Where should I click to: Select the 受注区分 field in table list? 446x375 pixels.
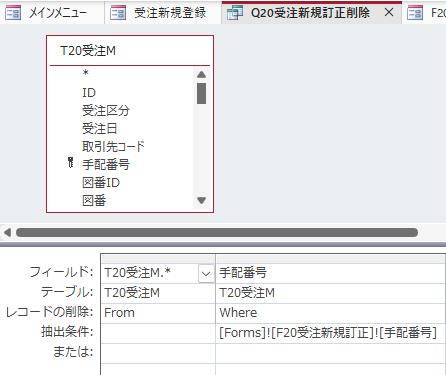106,110
